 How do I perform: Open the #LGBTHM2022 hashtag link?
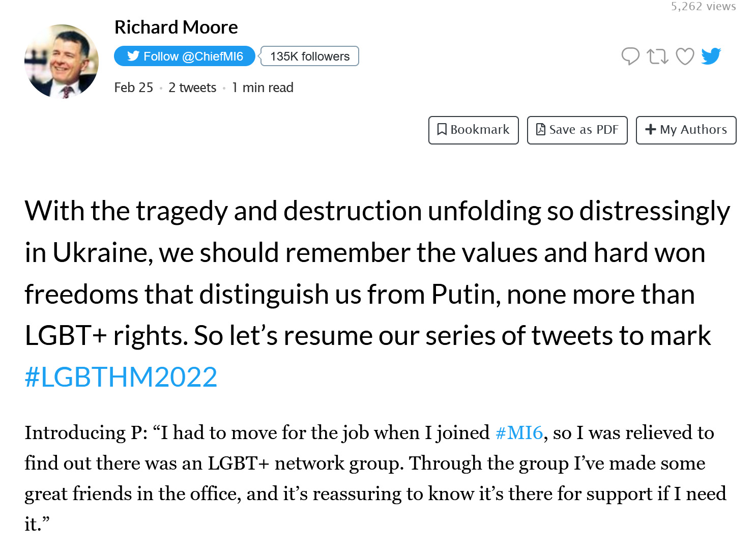[121, 377]
